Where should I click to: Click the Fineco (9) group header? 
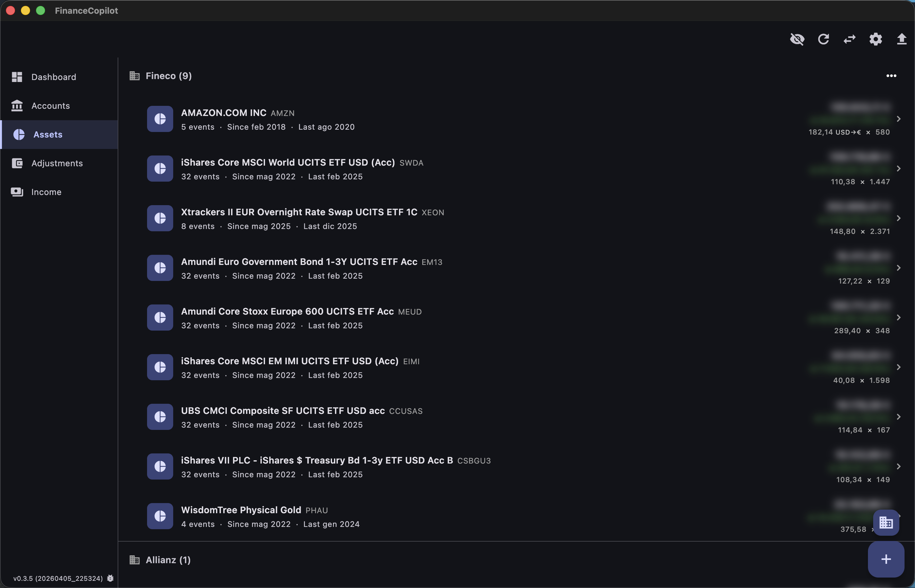[x=168, y=76]
